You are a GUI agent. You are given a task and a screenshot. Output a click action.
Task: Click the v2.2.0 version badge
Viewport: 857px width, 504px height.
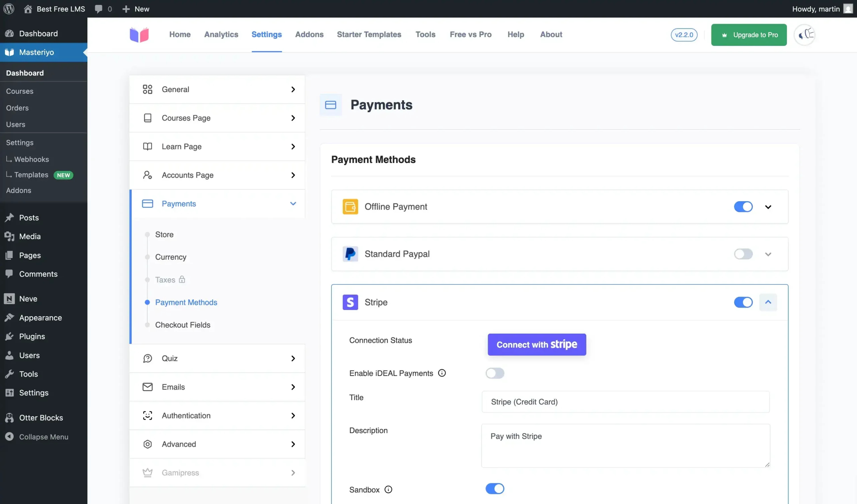684,35
